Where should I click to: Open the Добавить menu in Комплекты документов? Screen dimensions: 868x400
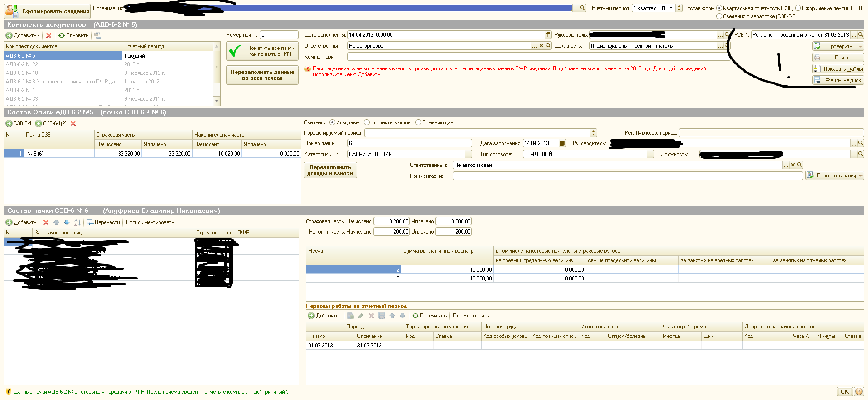tap(23, 35)
